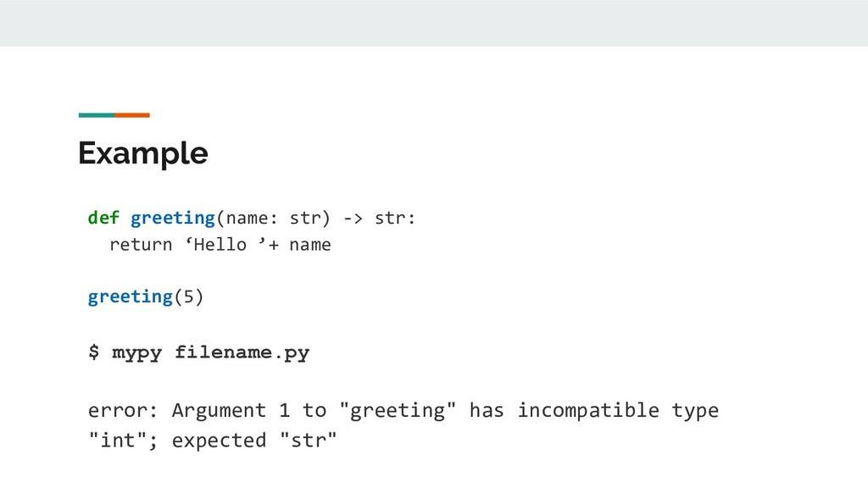868x488 pixels.
Task: Click the teal accent line above the title
Action: click(96, 114)
